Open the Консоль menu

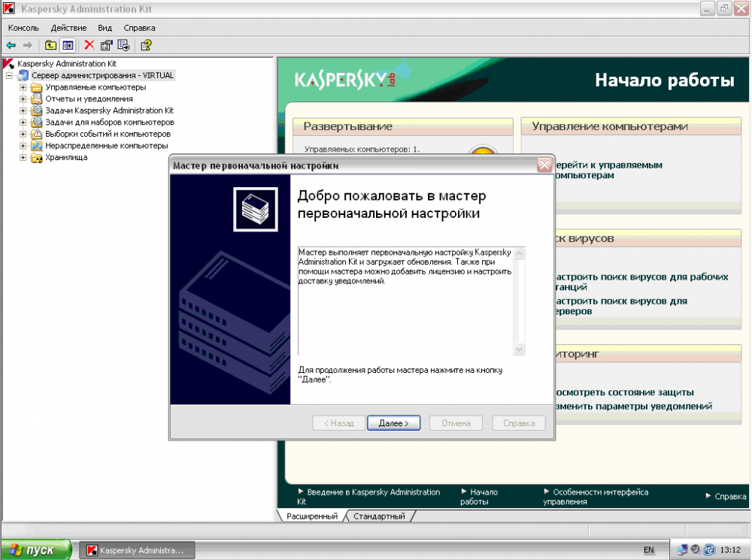point(23,28)
